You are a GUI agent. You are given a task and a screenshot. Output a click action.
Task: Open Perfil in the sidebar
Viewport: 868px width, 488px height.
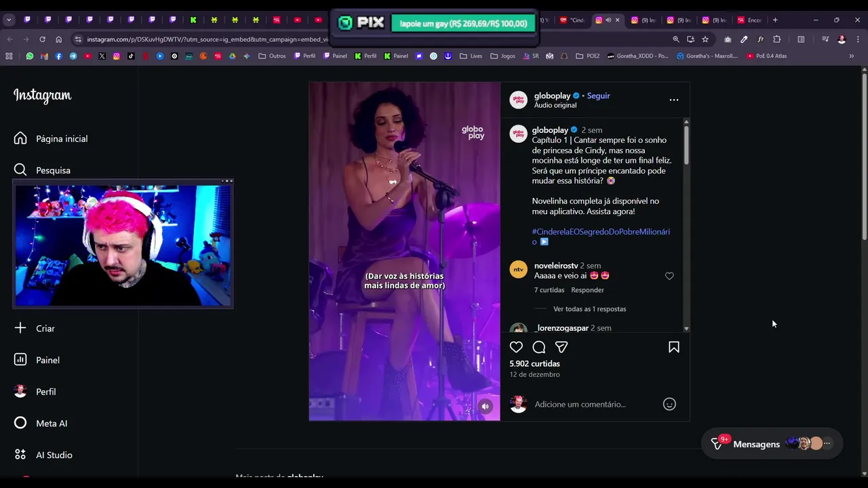(x=35, y=392)
